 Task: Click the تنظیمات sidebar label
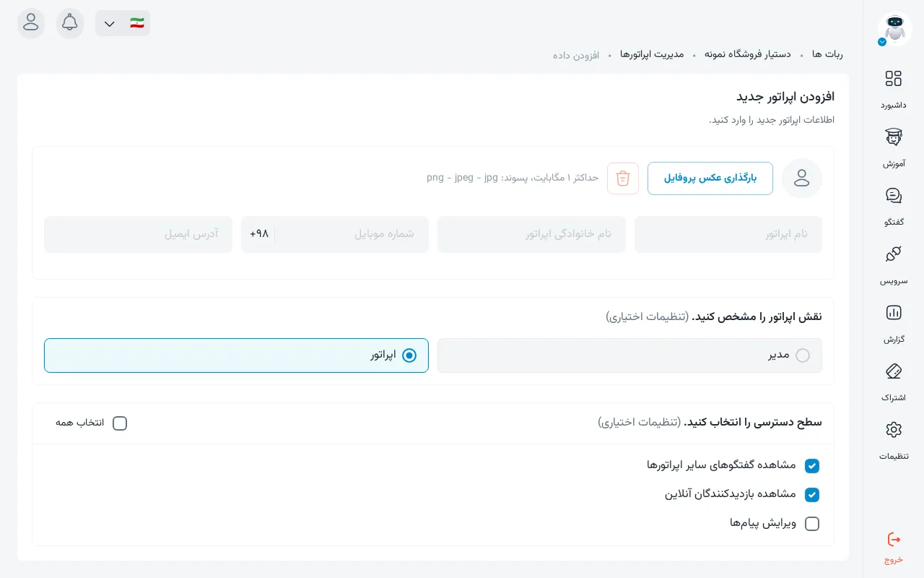click(x=894, y=456)
